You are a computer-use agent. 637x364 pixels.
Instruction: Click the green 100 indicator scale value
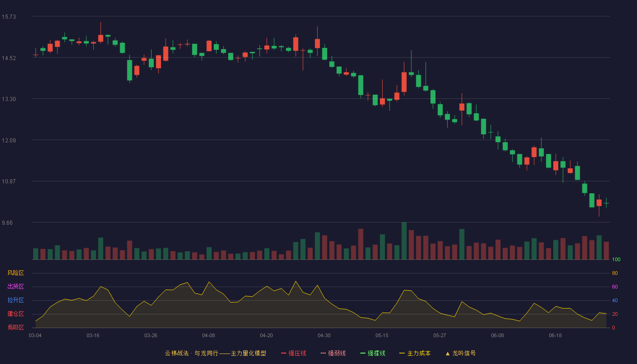(x=616, y=259)
